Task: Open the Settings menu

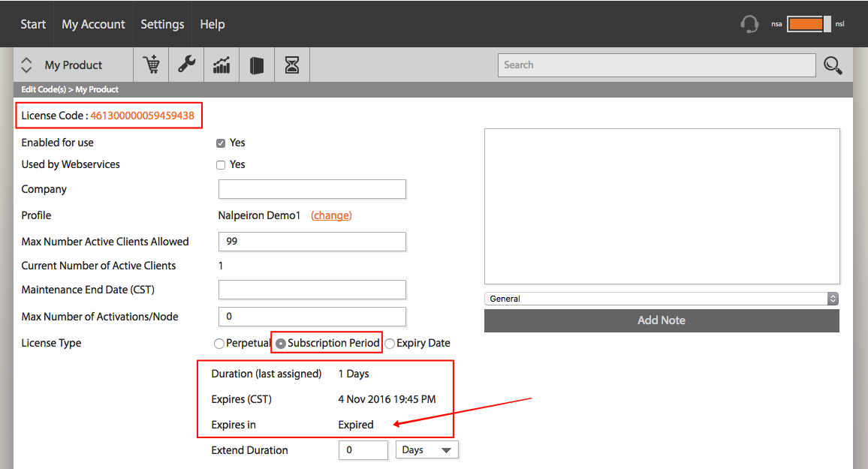Action: pos(162,24)
